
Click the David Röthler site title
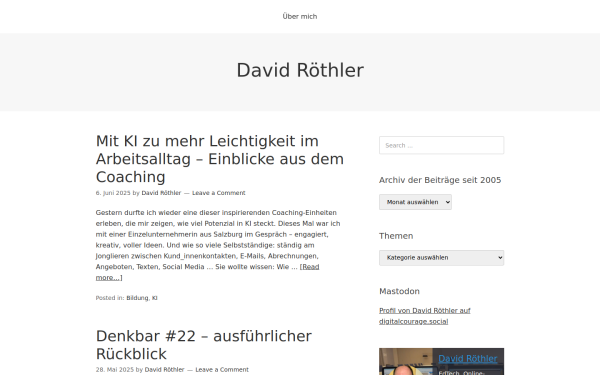click(300, 70)
